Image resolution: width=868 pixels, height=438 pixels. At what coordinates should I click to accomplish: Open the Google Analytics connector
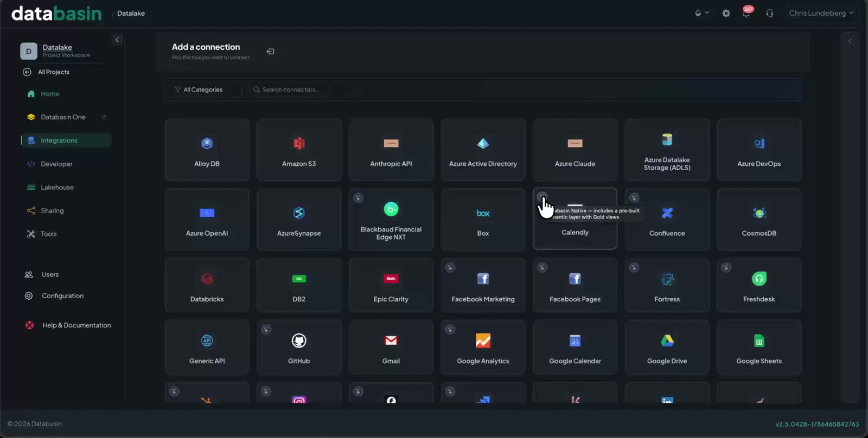tap(483, 347)
